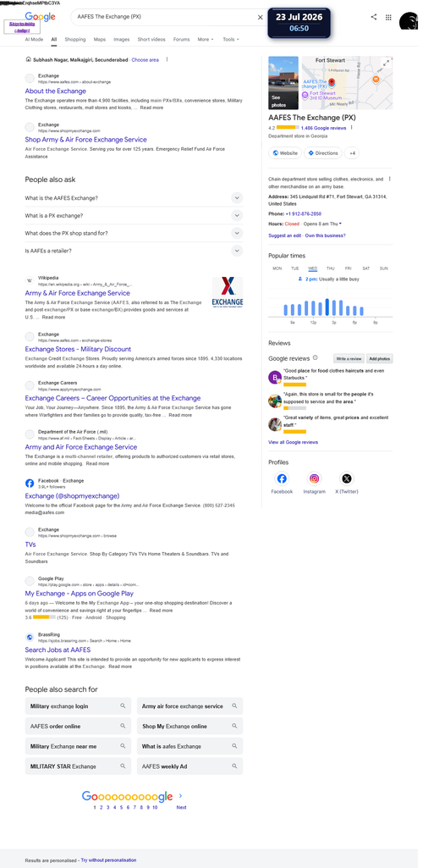Viewport: 423px width, 868px height.
Task: Click the Google logo
Action: (40, 17)
